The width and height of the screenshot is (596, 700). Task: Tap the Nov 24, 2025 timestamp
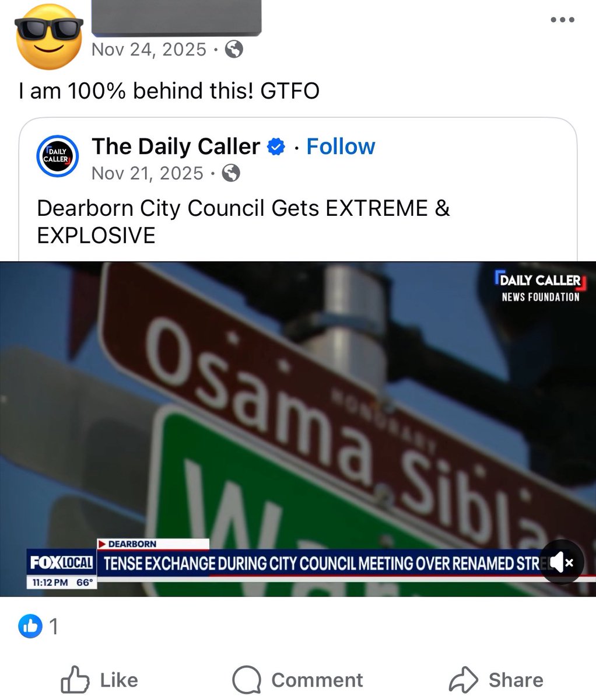point(149,50)
